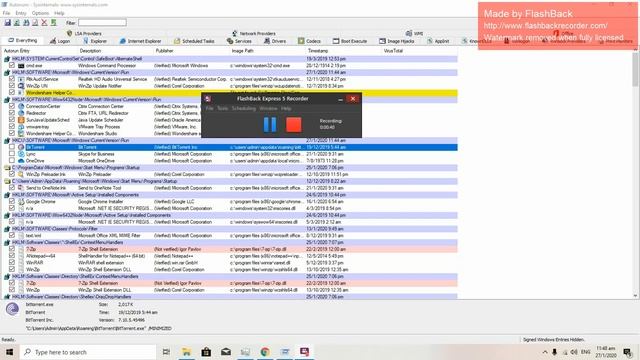Open the Options menu

[40, 13]
